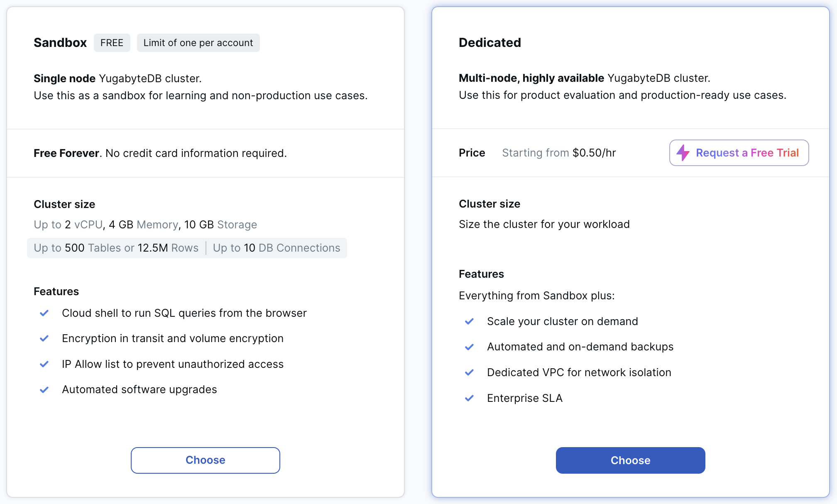Screen dimensions: 837x504
Task: Choose the Sandbox cluster plan
Action: [x=206, y=460]
